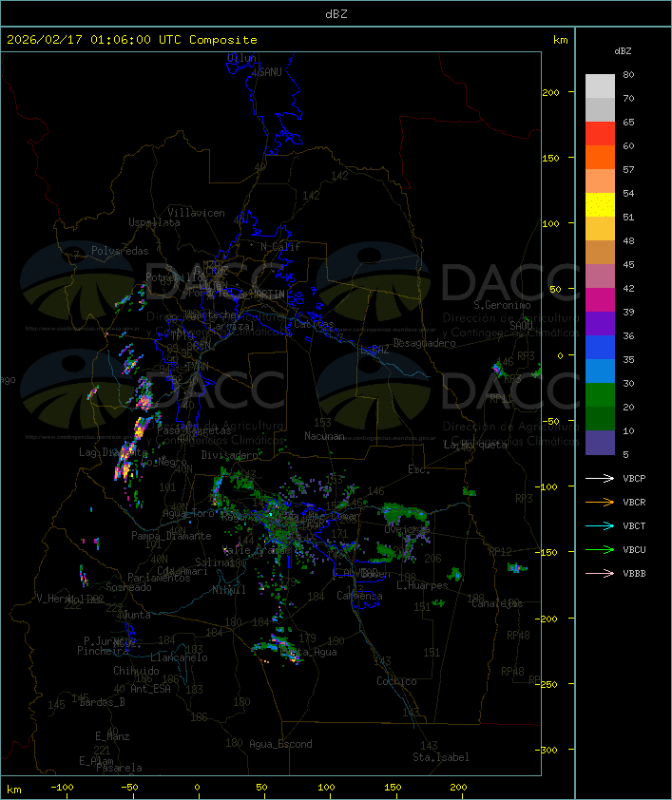
Task: Click the Pasarela map label
Action: coord(120,768)
